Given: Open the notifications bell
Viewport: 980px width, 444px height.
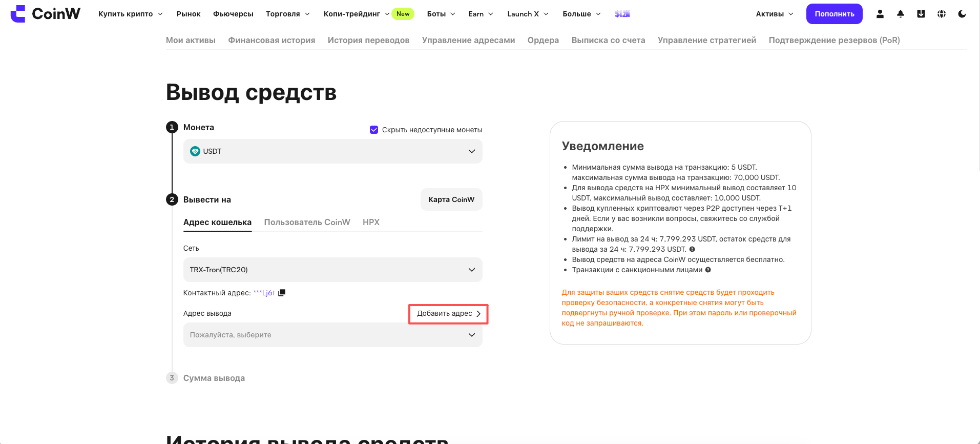Looking at the screenshot, I should click(901, 14).
